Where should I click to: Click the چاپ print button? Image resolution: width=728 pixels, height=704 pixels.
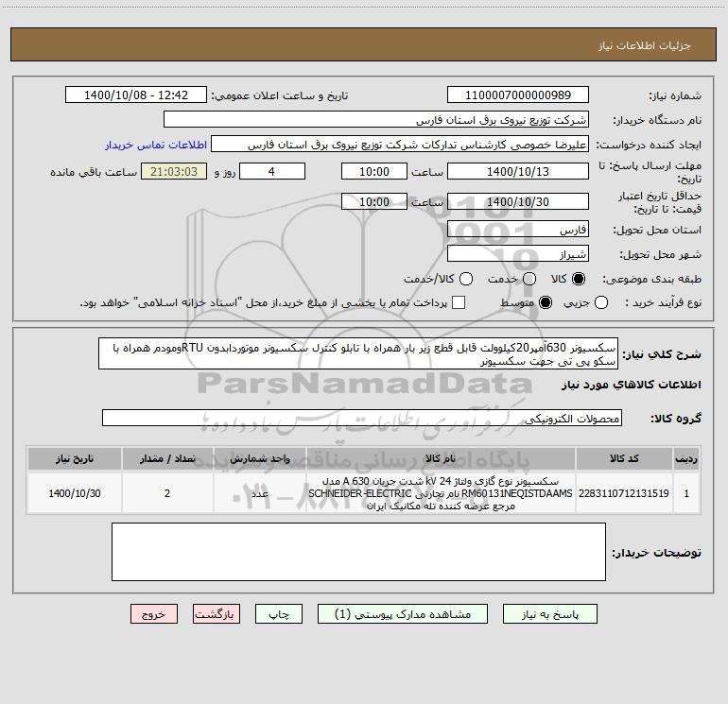pos(279,614)
